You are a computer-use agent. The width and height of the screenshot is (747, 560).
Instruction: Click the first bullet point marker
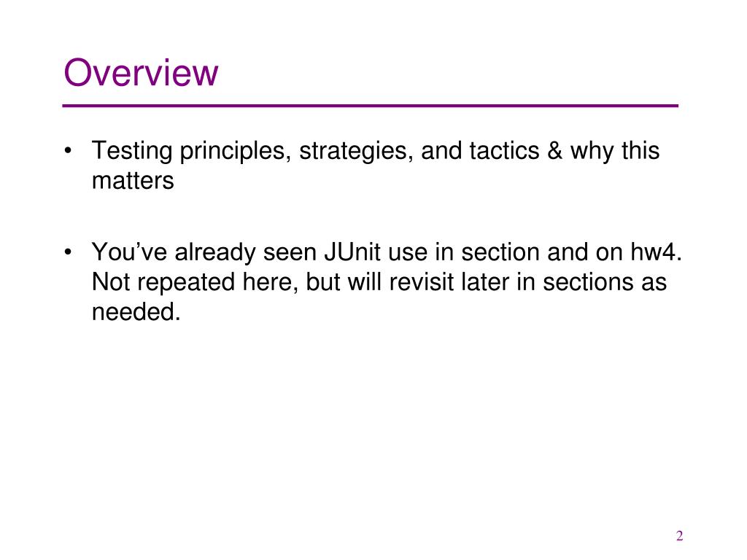68,150
